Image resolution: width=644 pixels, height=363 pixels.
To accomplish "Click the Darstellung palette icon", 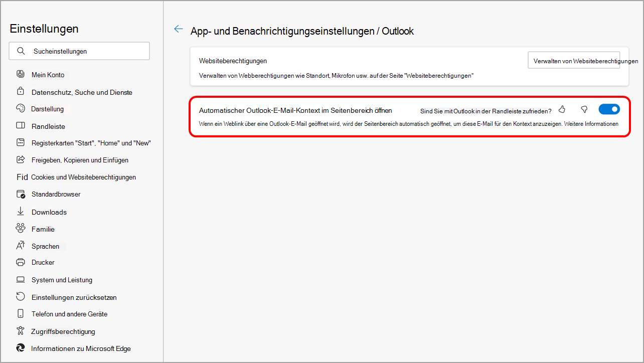I will click(21, 109).
